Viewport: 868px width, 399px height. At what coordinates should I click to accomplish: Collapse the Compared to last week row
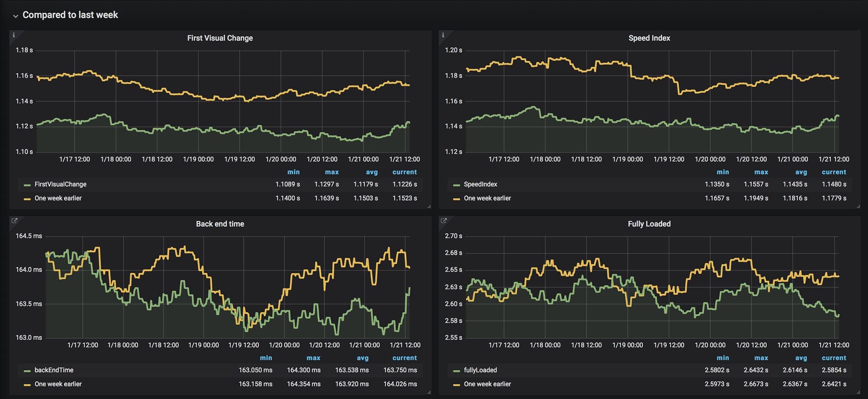[16, 16]
